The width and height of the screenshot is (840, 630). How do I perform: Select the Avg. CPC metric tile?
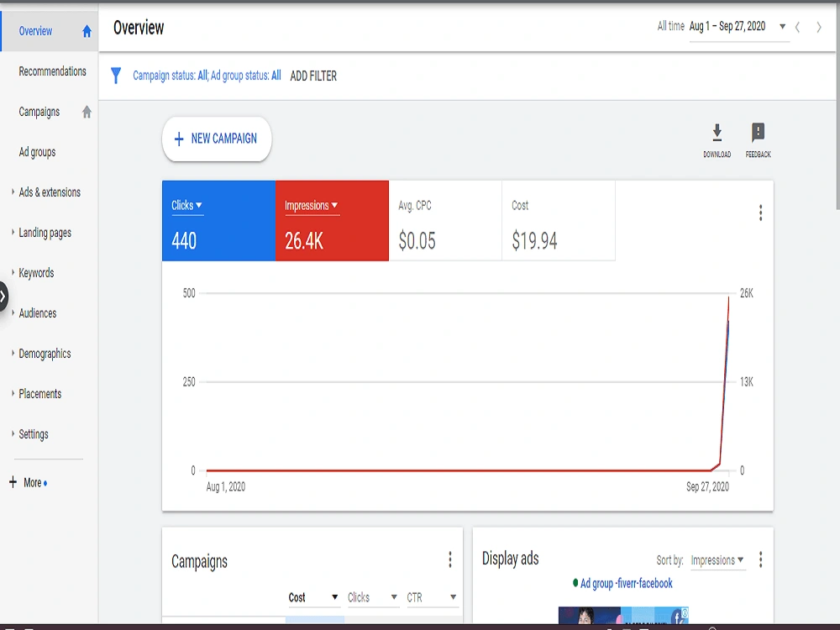tap(445, 221)
